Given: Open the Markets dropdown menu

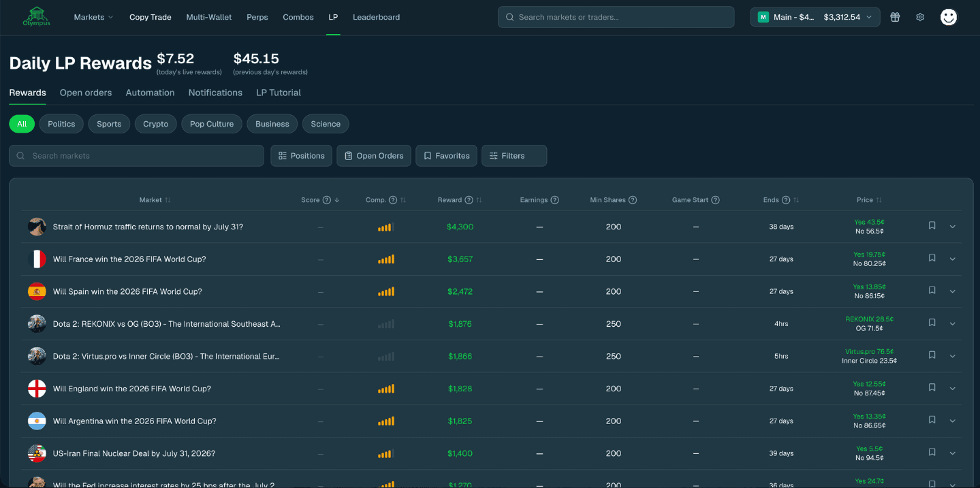Looking at the screenshot, I should tap(93, 17).
